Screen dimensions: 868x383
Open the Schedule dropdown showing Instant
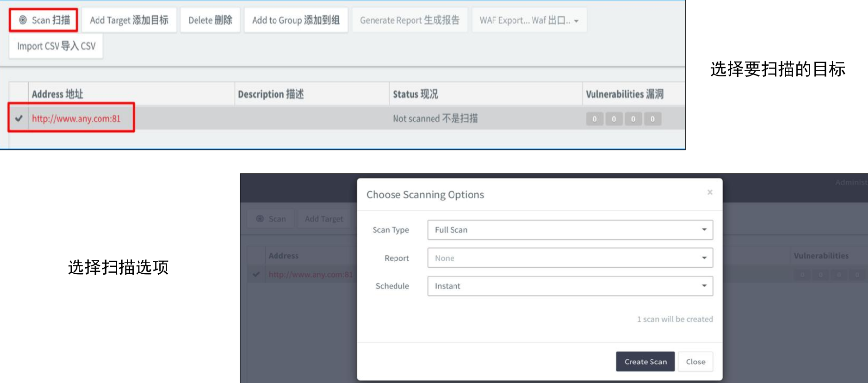pos(570,286)
